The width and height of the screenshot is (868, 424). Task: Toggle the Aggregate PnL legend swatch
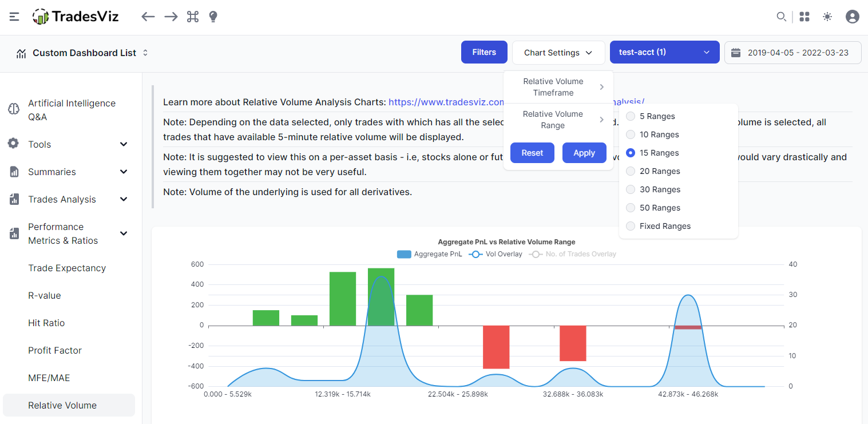coord(404,254)
